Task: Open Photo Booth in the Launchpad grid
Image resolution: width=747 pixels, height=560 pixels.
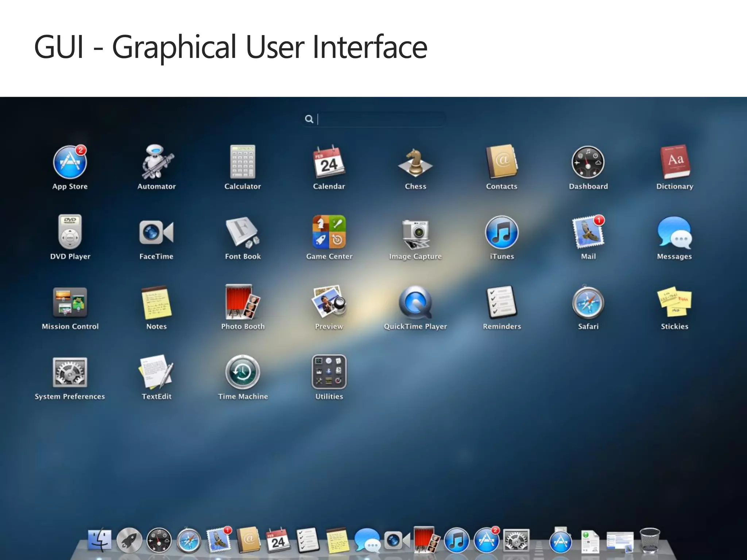Action: click(243, 302)
